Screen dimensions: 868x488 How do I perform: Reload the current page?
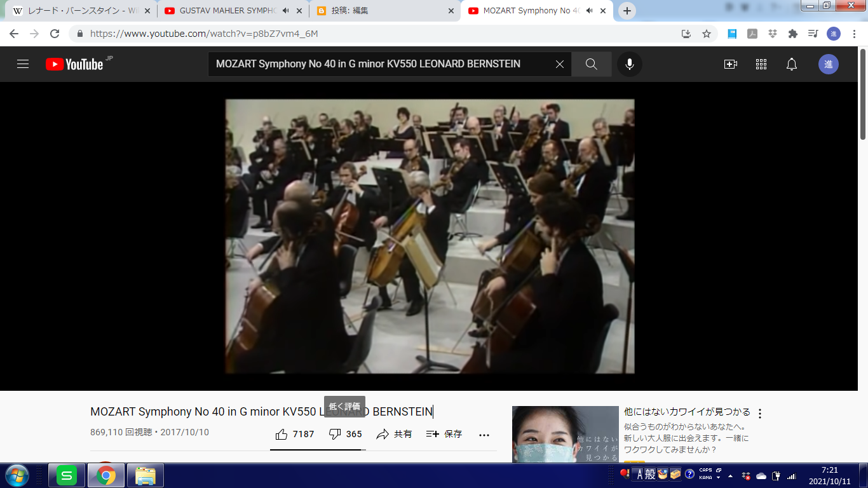click(55, 34)
